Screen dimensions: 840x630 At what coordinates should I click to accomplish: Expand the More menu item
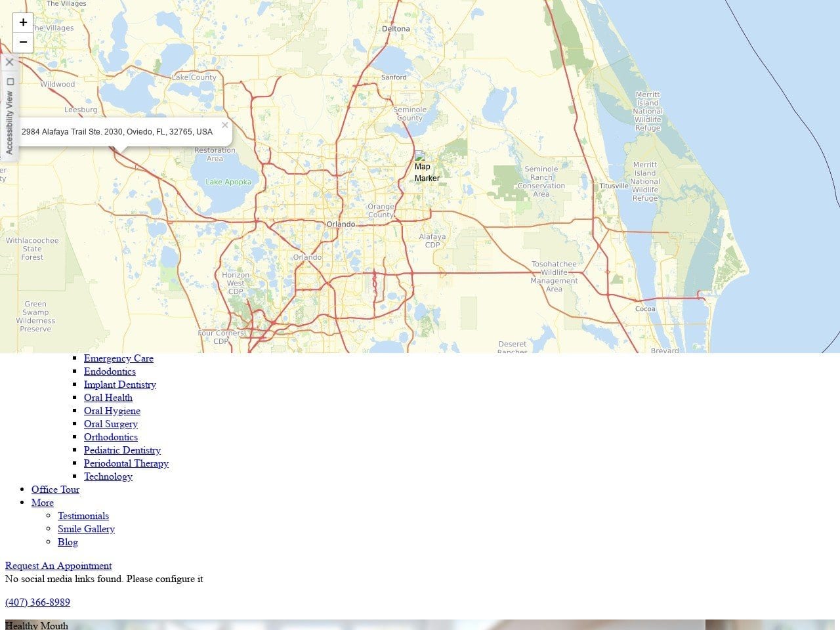43,503
